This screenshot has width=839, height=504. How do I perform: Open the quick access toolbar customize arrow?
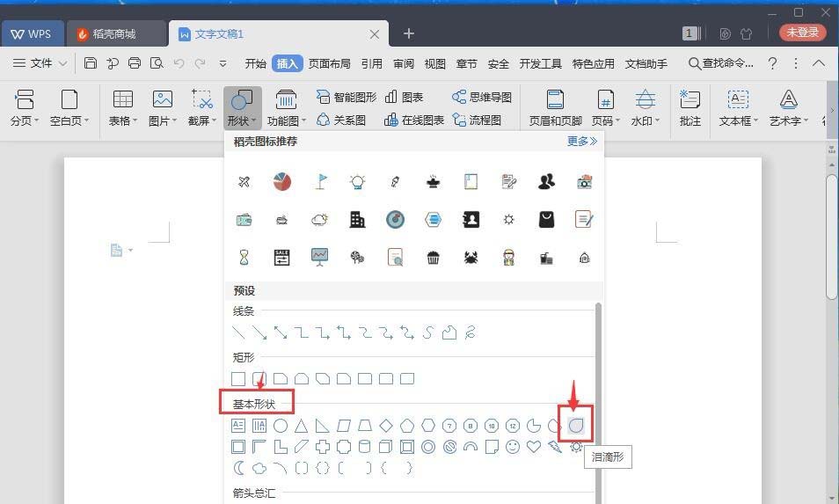(x=223, y=63)
